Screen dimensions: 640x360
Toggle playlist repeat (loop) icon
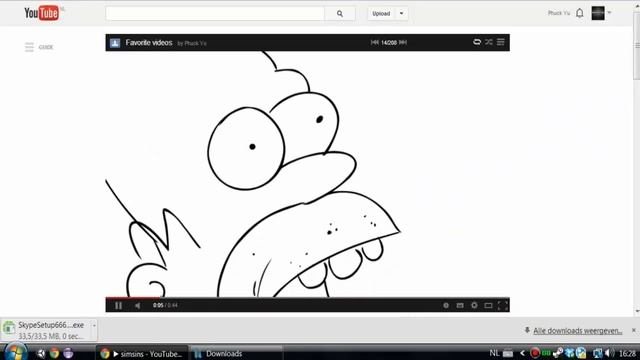[x=477, y=42]
